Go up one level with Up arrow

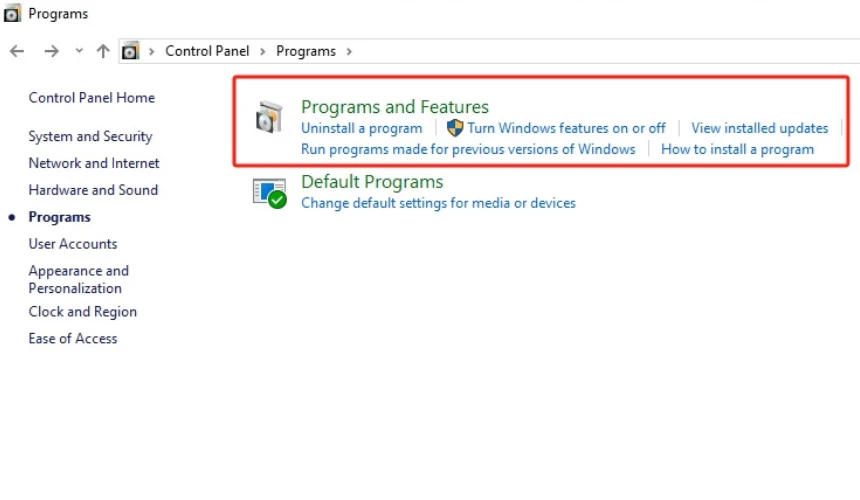pos(103,51)
